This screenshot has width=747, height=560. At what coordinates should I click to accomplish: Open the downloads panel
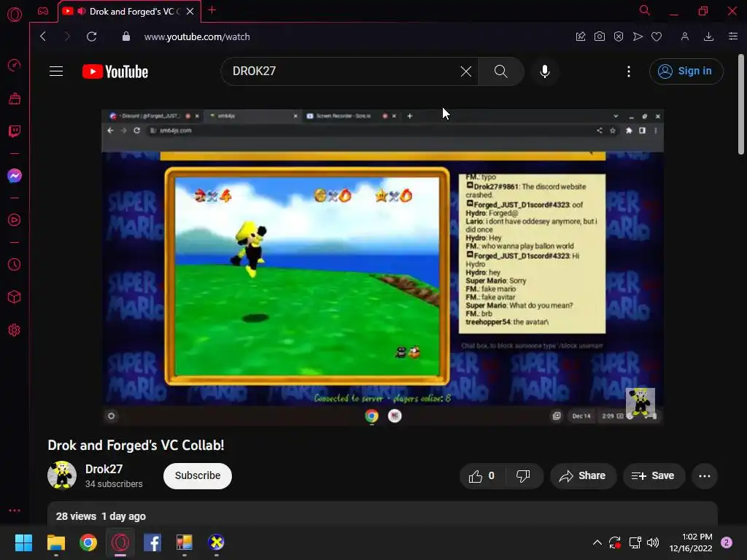pos(708,36)
